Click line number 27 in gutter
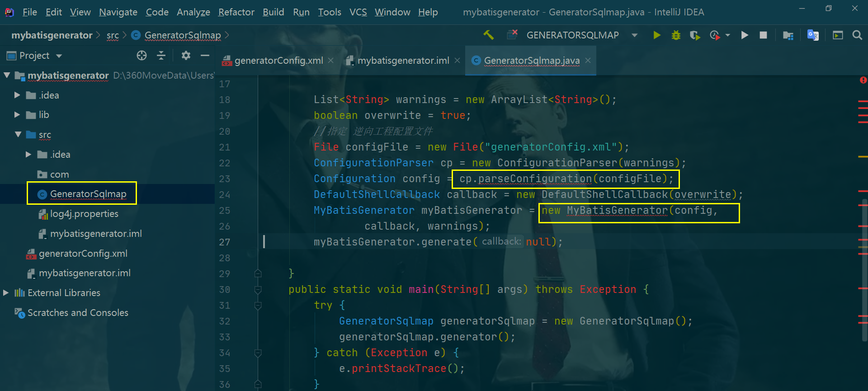This screenshot has width=868, height=391. pos(225,242)
